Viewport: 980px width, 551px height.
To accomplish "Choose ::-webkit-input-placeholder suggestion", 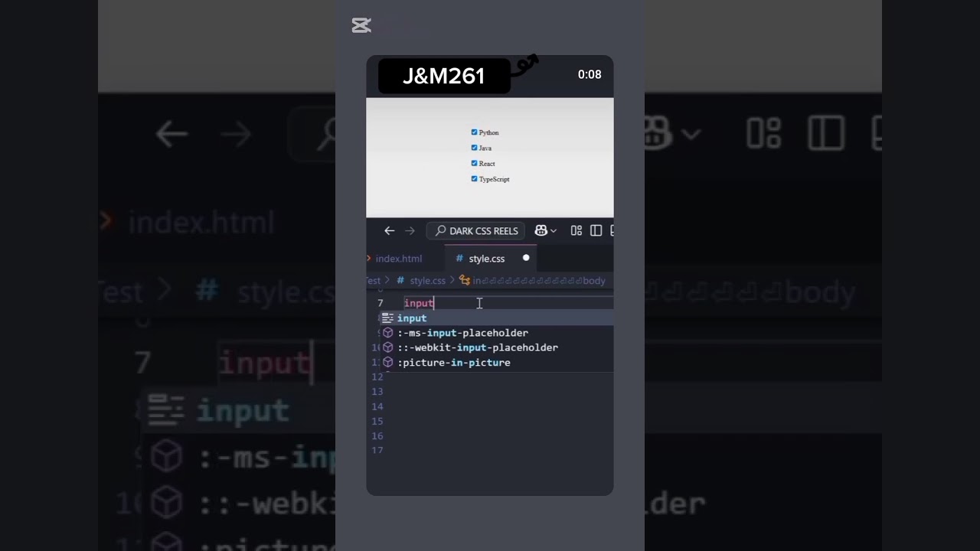I will tap(496, 347).
